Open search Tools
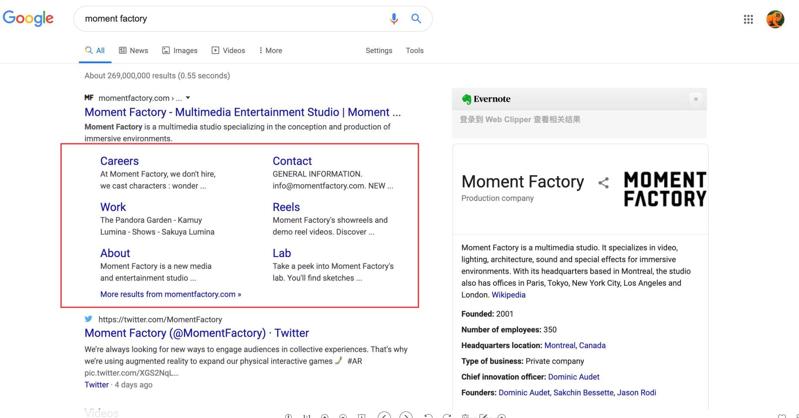This screenshot has height=418, width=799. [x=414, y=50]
